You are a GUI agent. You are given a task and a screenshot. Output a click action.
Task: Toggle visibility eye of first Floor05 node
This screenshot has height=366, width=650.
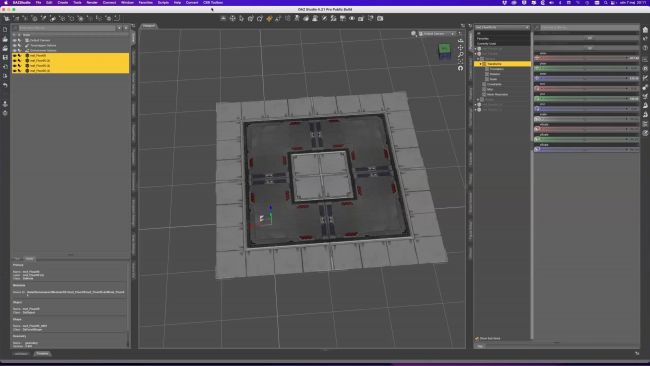(15, 56)
